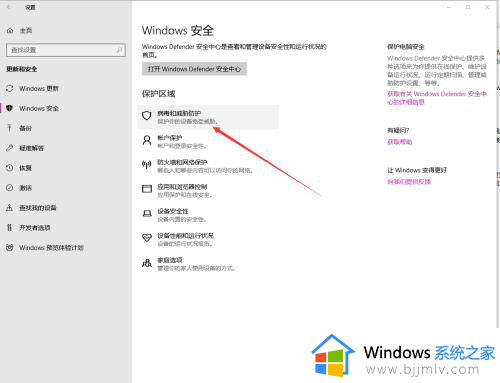Click the 设备性能和运行状况 heart icon

147,238
